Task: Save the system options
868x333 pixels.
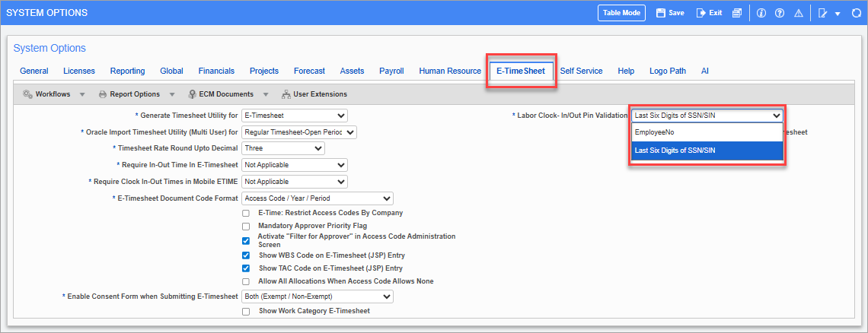Action: [670, 13]
